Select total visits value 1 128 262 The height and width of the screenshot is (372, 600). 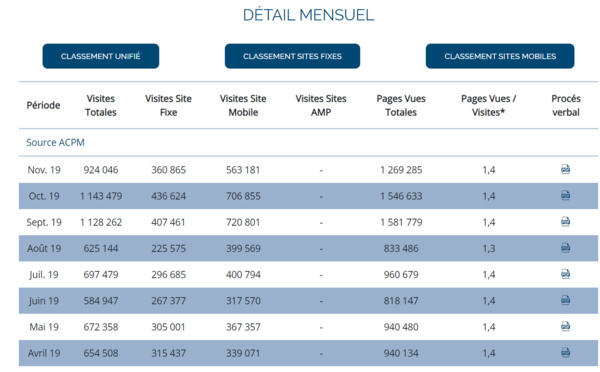[101, 222]
